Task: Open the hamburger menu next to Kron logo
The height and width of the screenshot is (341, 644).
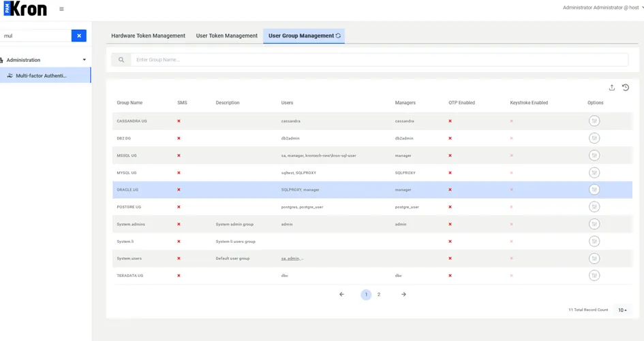Action: (x=61, y=9)
